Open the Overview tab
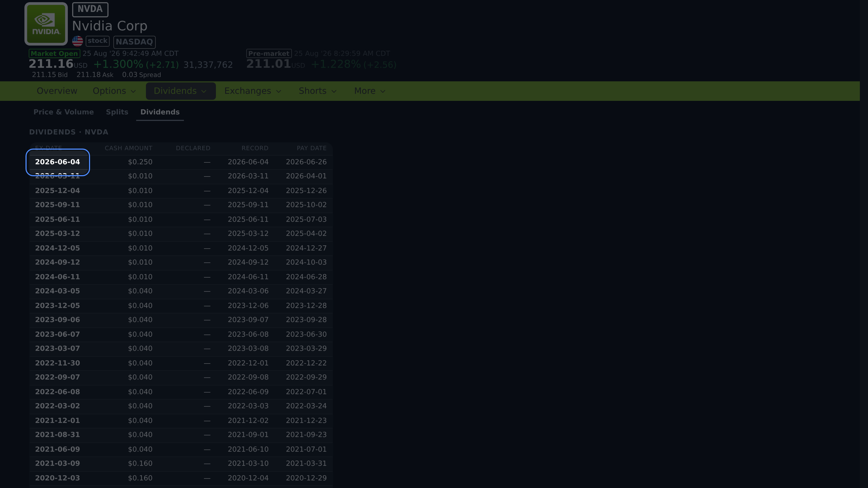The height and width of the screenshot is (488, 868). point(57,91)
